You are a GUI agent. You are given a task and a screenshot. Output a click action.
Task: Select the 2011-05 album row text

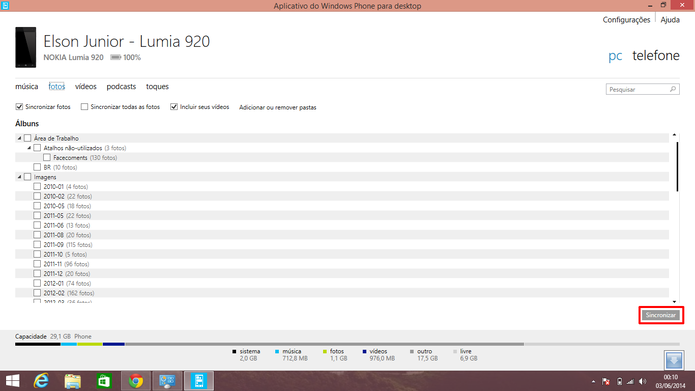[67, 216]
